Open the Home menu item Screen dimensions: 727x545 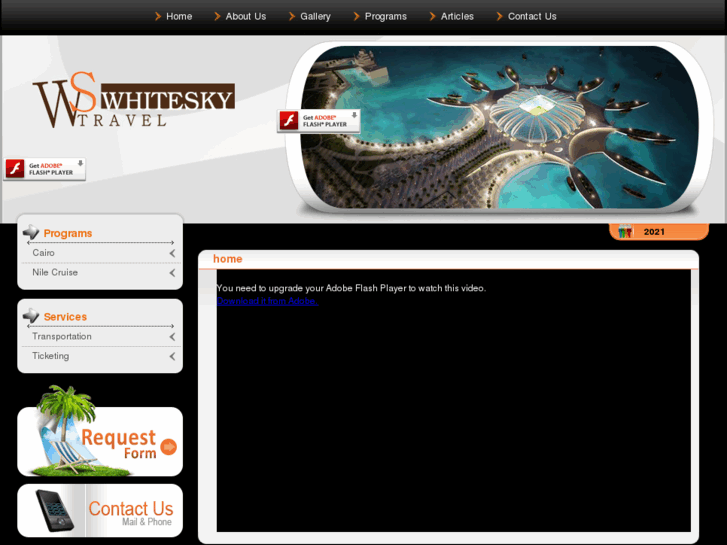point(179,16)
